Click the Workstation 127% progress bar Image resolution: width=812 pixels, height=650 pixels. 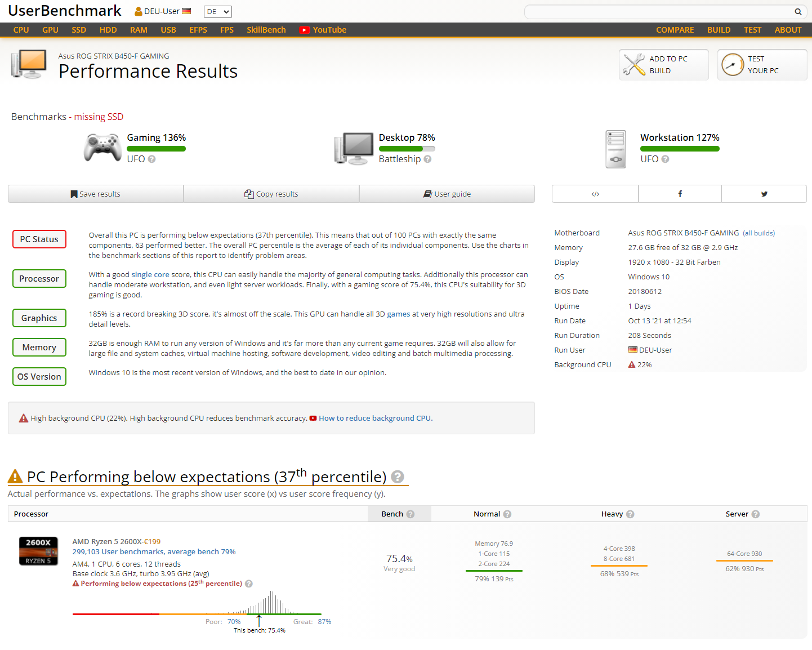coord(680,149)
